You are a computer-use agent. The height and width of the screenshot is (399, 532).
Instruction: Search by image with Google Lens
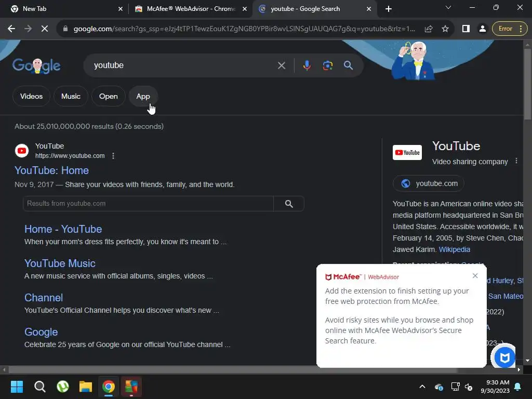coord(327,65)
